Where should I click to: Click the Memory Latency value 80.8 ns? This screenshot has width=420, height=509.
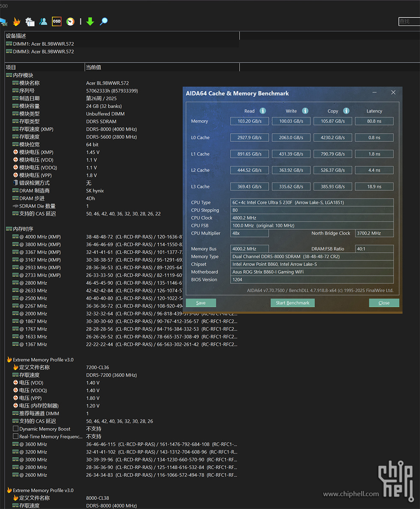[x=374, y=121]
